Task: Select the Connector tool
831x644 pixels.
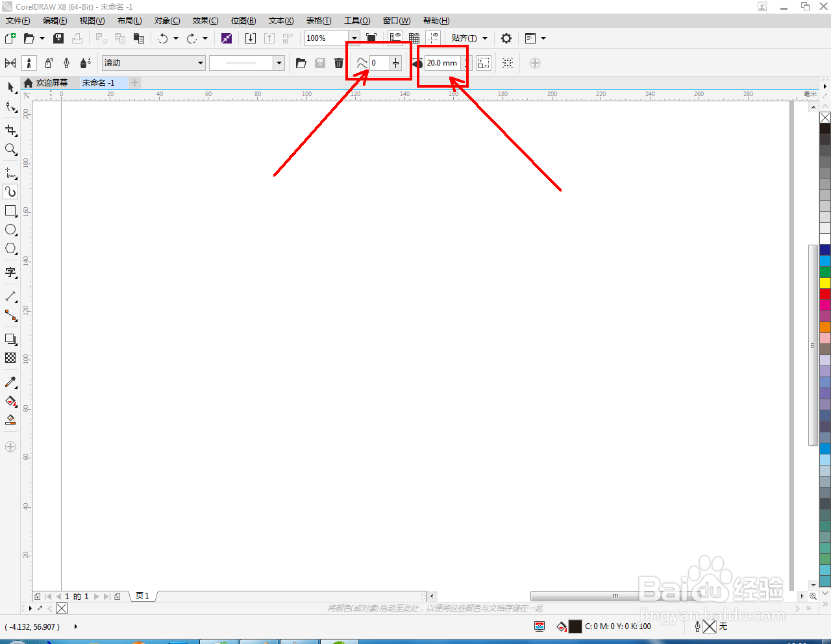Action: (10, 316)
